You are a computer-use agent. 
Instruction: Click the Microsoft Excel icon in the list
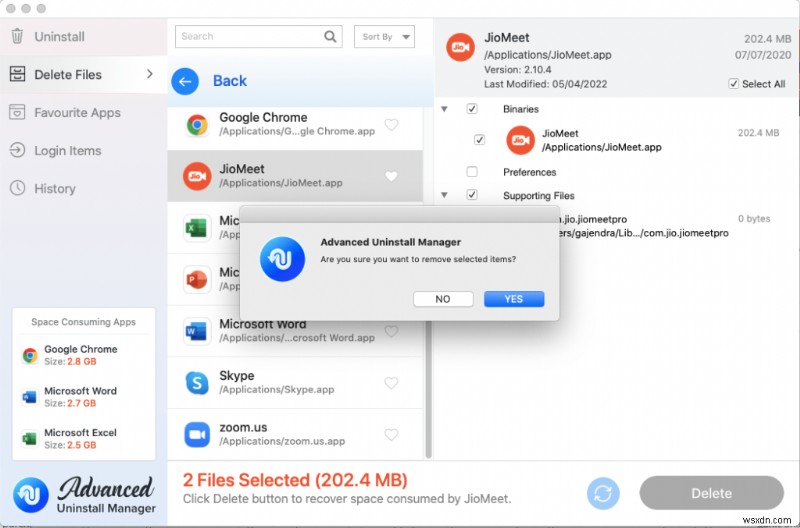coord(197,228)
